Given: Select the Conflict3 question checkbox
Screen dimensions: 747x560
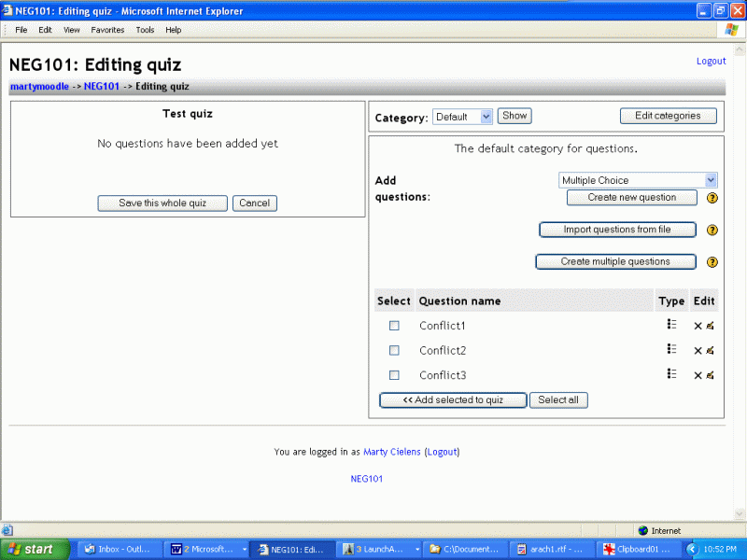Looking at the screenshot, I should pos(394,375).
